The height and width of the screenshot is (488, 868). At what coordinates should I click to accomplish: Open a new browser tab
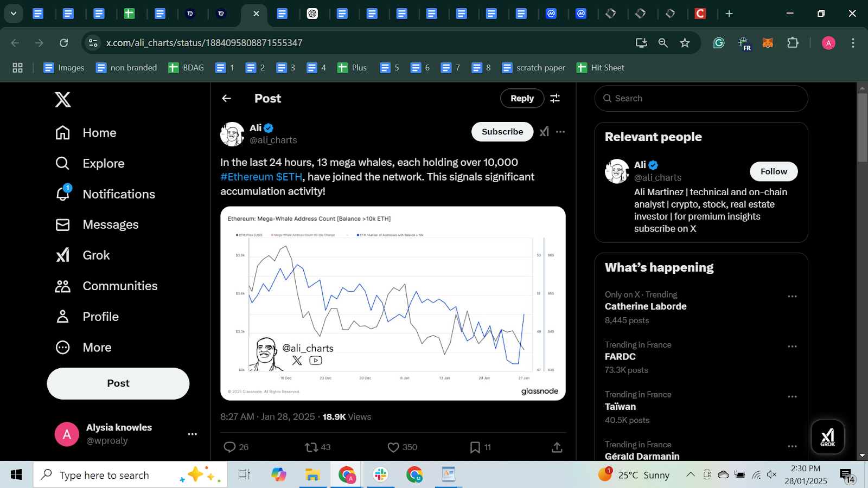[729, 14]
